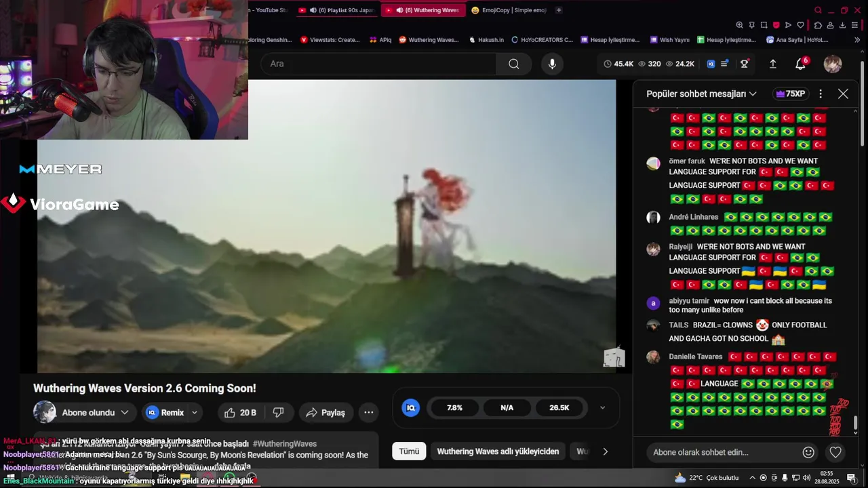Click #WutheringWaves hashtag in description
868x488 pixels.
click(x=285, y=444)
